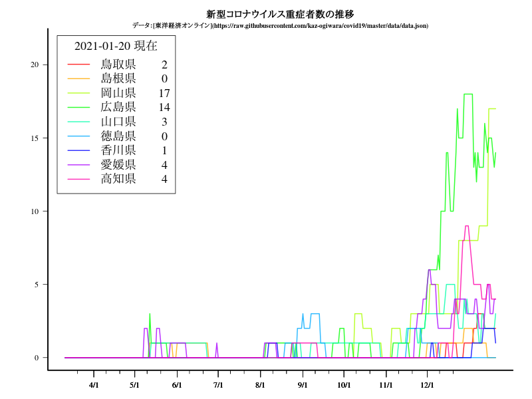Click the value 4 beside 高知県
The width and height of the screenshot is (532, 399).
164,179
